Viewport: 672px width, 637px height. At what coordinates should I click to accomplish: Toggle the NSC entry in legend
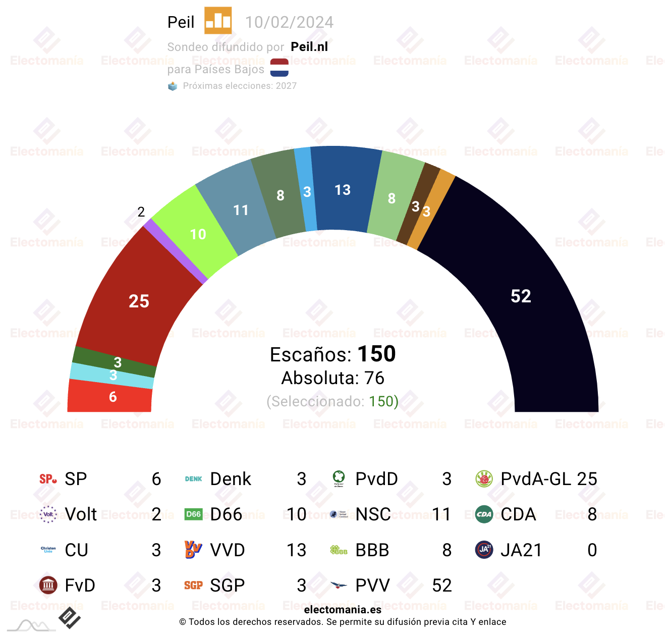(391, 514)
